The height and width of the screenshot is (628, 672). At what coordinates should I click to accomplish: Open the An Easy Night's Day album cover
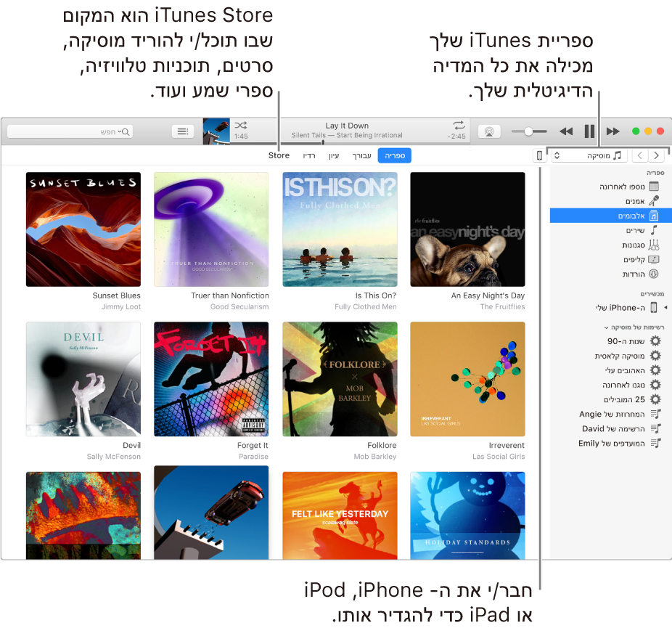tap(467, 229)
